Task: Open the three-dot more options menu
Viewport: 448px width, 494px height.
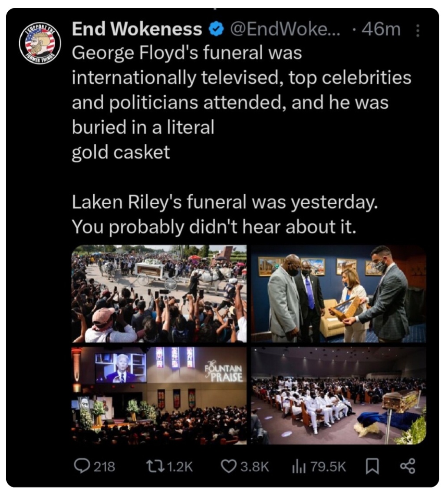Action: coord(418,30)
